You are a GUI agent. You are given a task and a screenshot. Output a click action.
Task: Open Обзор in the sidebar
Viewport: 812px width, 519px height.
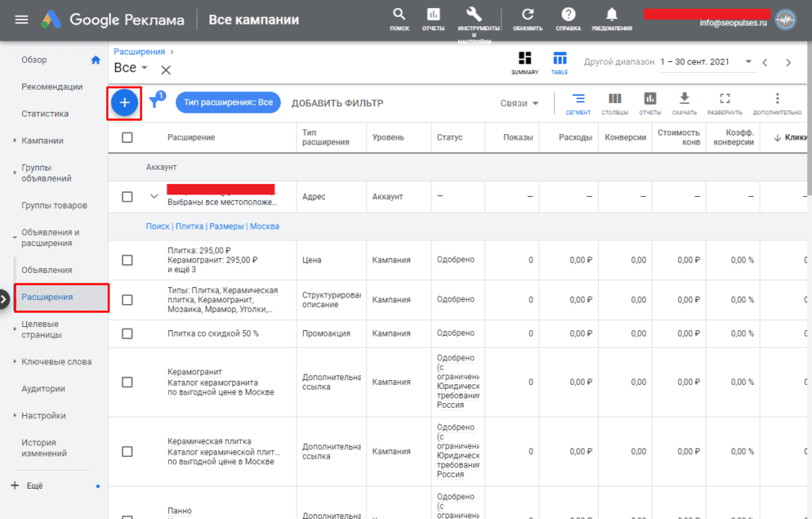pos(34,60)
